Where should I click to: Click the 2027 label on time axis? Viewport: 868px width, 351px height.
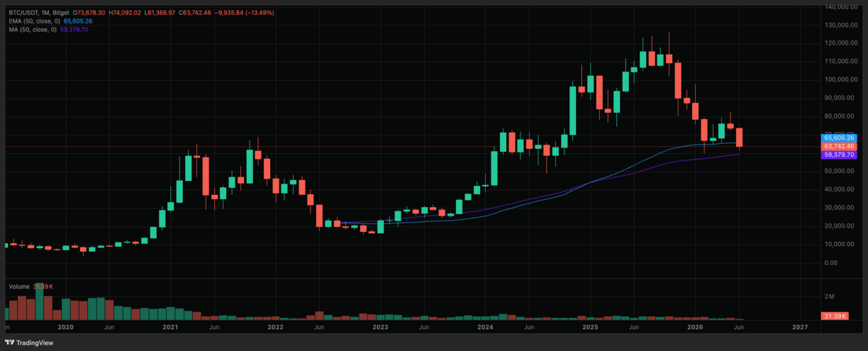[x=800, y=328]
